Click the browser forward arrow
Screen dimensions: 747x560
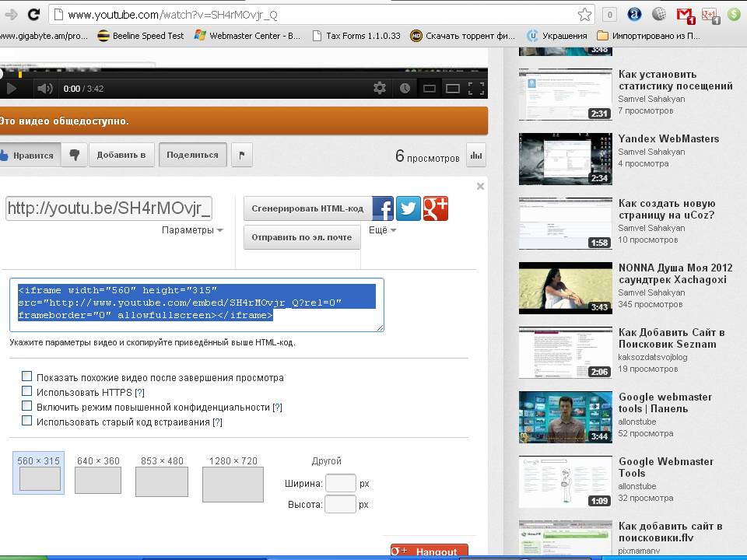[x=10, y=14]
